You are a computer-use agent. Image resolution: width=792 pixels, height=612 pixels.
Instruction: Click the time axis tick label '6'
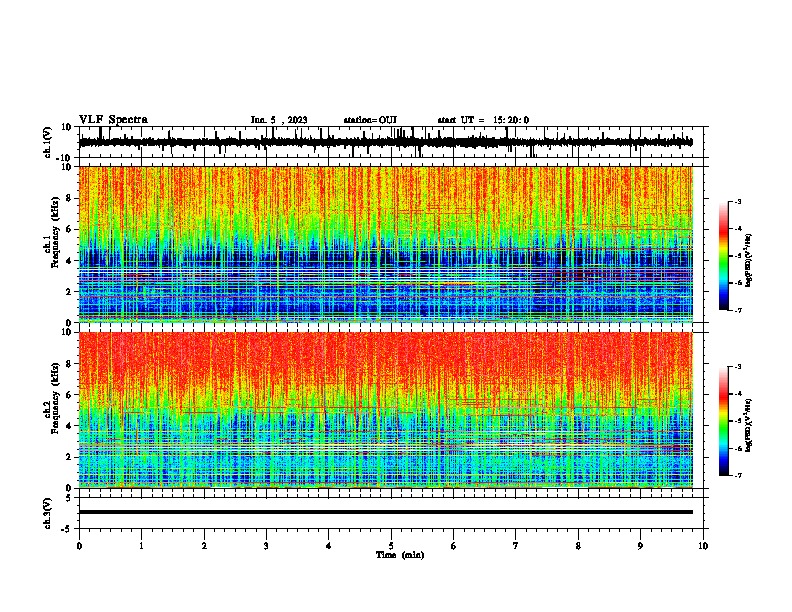[x=453, y=546]
